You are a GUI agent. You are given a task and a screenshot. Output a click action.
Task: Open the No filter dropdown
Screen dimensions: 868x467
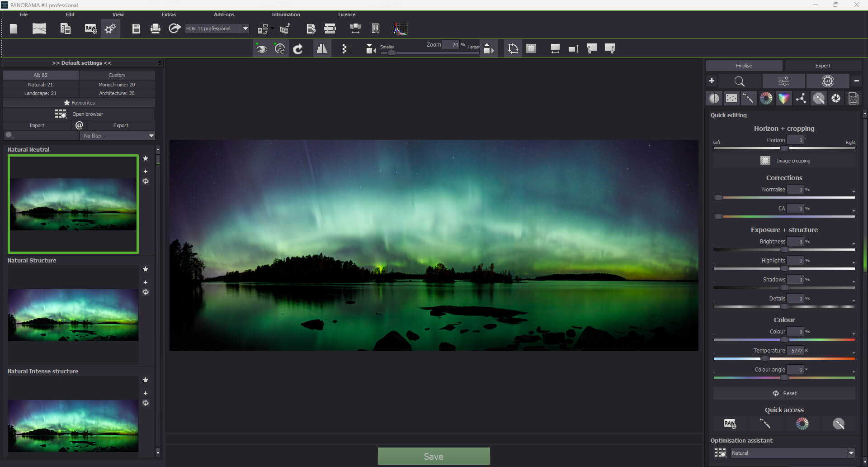click(151, 136)
